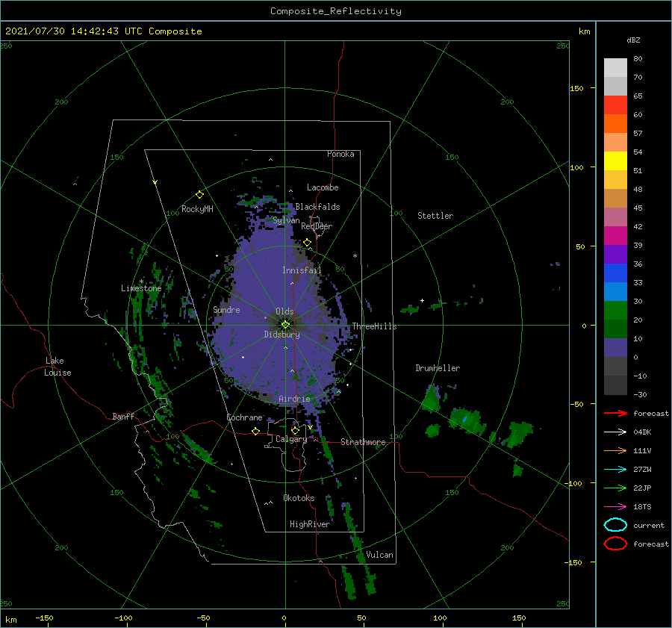Viewport: 672px width, 628px height.
Task: Select the Cochrane label
Action: (244, 417)
